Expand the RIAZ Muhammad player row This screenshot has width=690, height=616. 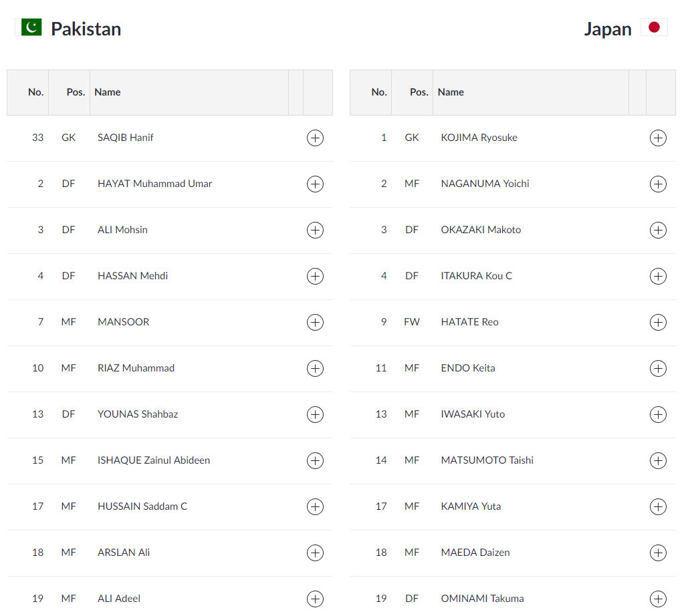pyautogui.click(x=315, y=369)
